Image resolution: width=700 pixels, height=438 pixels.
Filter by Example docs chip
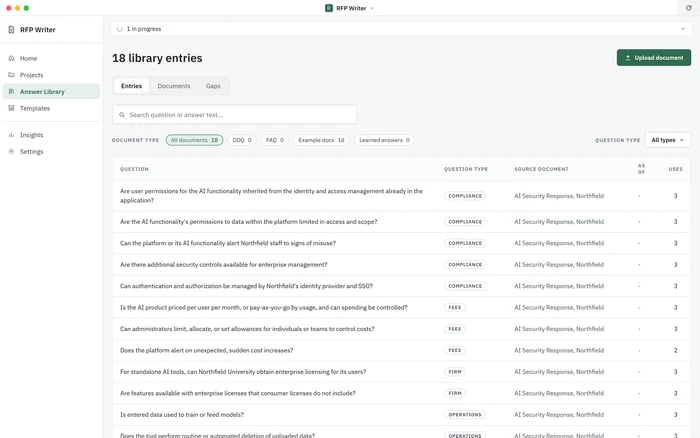tap(321, 140)
